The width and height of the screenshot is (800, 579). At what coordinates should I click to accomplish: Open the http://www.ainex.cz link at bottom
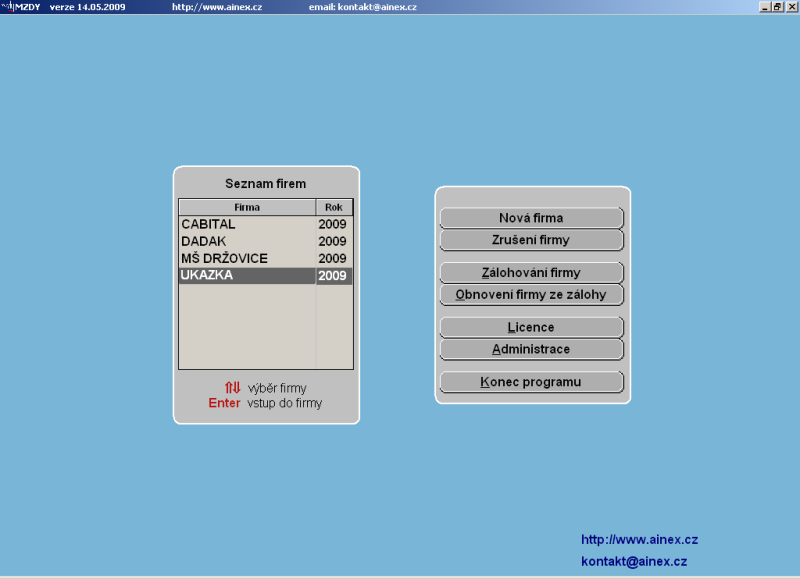point(639,540)
